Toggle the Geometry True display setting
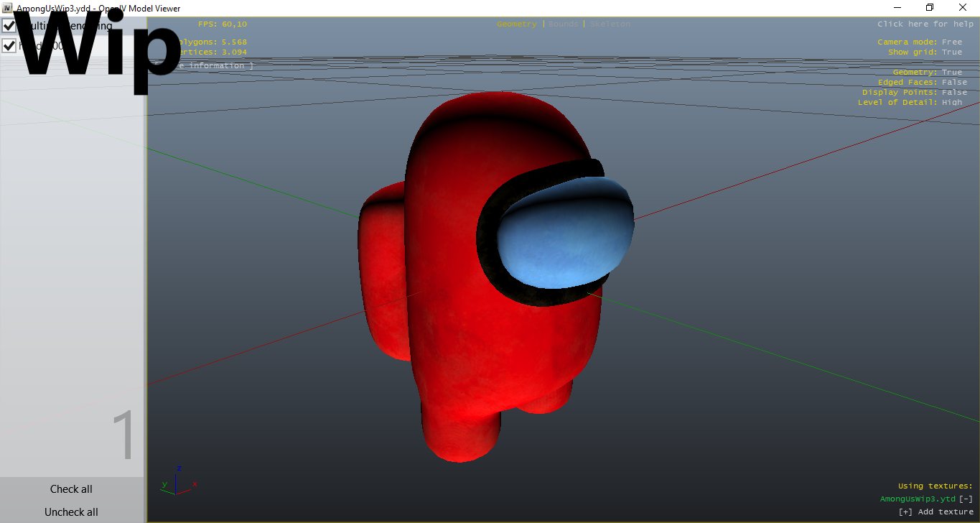980x523 pixels. (x=952, y=73)
